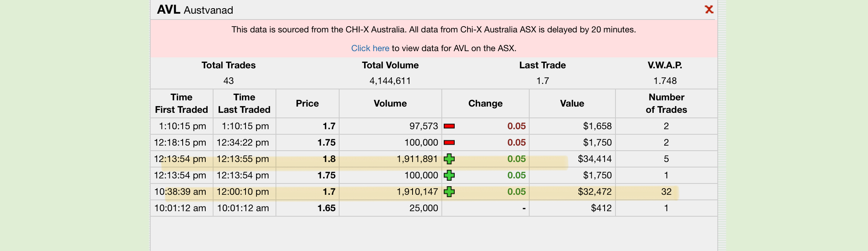Select the 'Price' column header
This screenshot has width=868, height=251.
(x=307, y=103)
